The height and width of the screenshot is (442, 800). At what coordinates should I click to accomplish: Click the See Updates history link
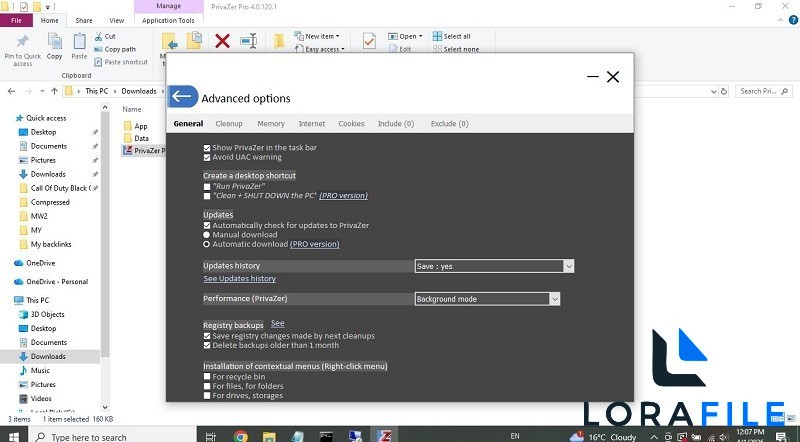point(240,279)
